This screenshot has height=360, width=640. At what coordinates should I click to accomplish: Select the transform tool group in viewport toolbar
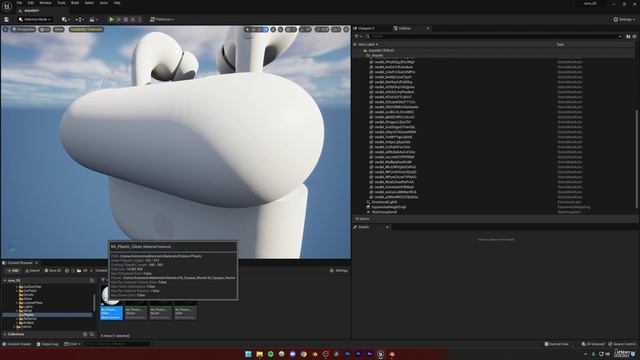coord(256,29)
